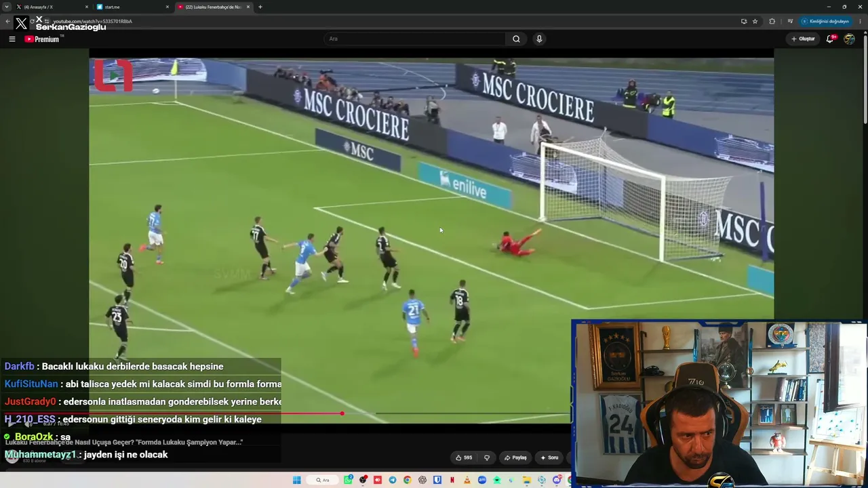
Task: Close the Lukaku Fenerbahçe YouTube tab
Action: [x=248, y=7]
